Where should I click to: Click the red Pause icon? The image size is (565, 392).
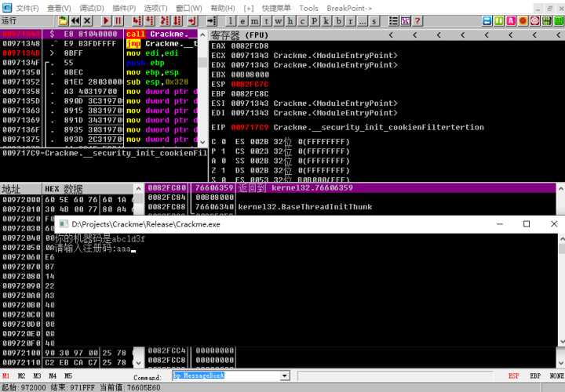(118, 21)
